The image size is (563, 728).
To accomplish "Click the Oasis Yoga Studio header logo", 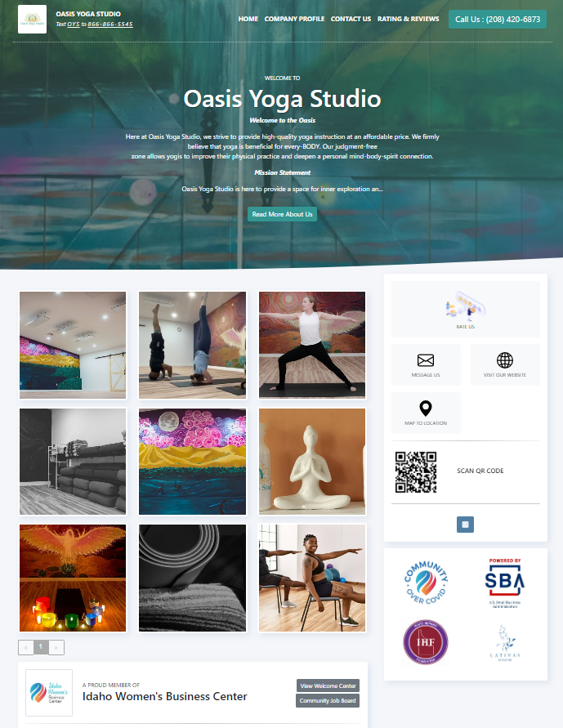I will tap(32, 19).
